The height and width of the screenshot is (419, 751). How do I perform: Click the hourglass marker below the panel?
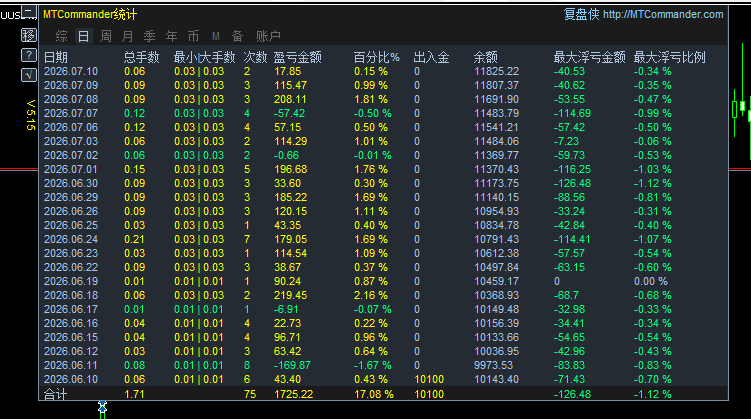point(102,408)
